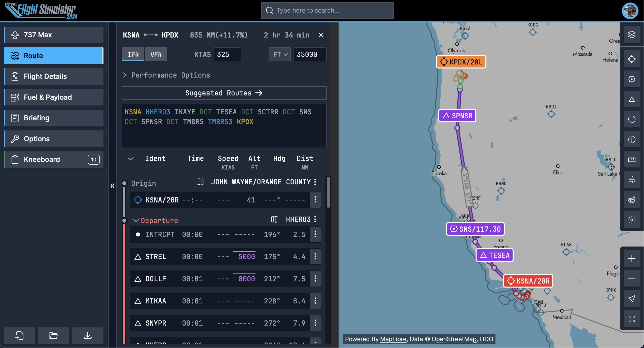Image resolution: width=644 pixels, height=348 pixels.
Task: Zoom in the map with plus icon
Action: coord(632,259)
